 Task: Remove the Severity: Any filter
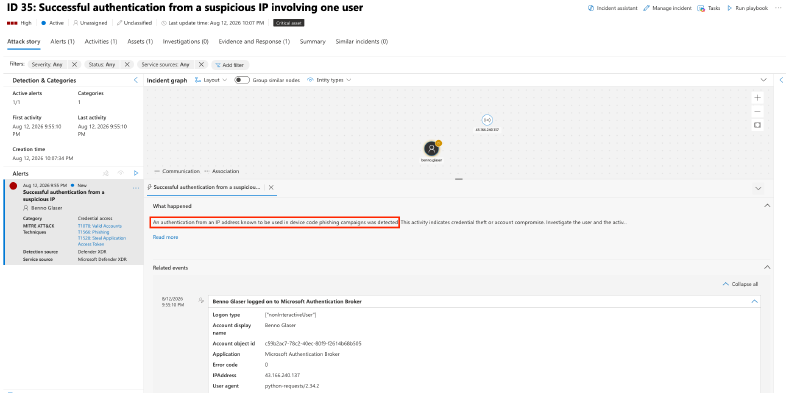click(x=74, y=65)
